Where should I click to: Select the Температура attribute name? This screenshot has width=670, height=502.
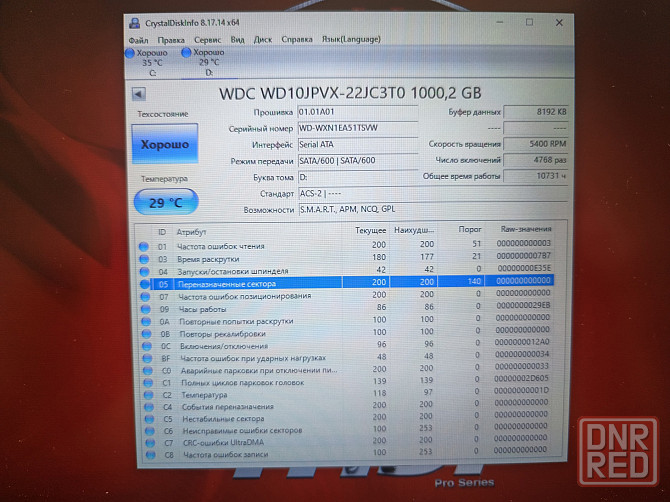pos(204,395)
